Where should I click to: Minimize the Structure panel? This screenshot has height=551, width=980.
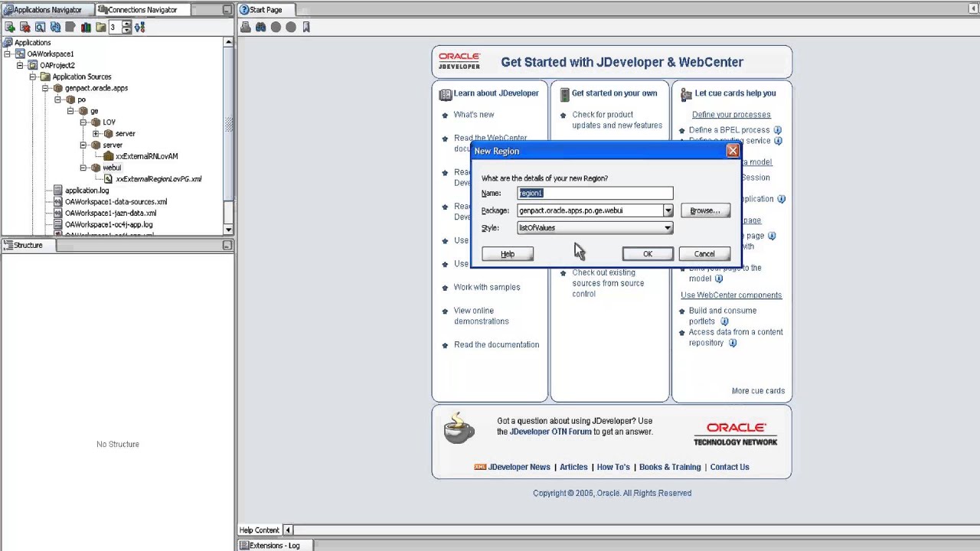227,245
